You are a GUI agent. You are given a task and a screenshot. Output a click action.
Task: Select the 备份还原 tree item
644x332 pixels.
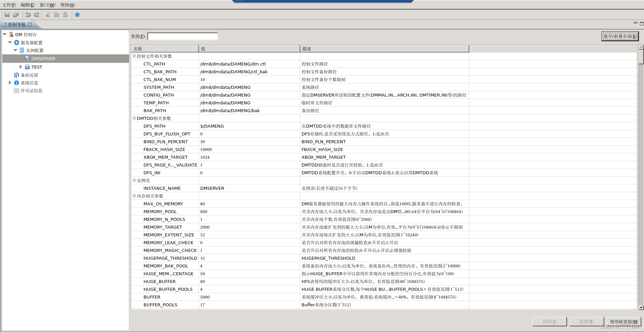(30, 75)
